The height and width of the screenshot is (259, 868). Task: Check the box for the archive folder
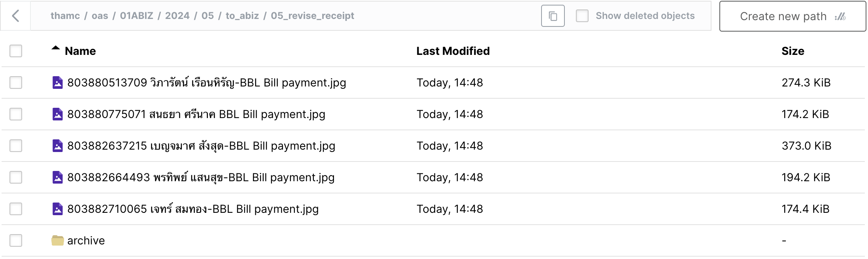coord(16,240)
